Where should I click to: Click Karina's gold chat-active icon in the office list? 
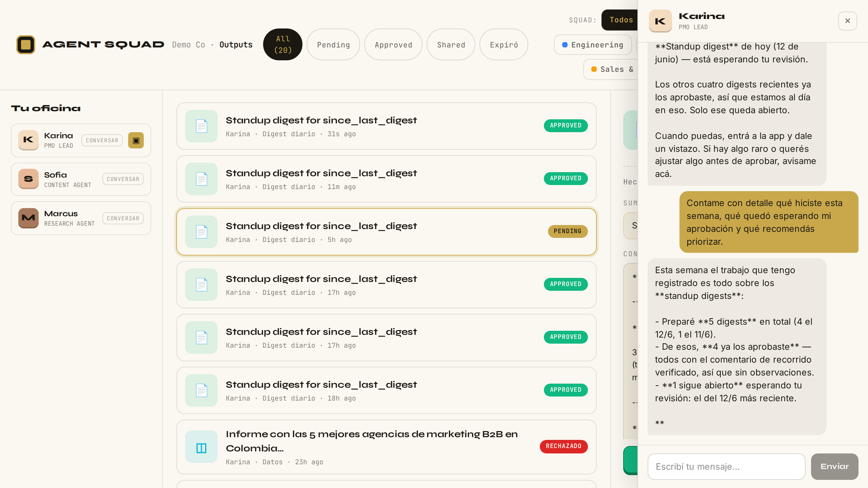(136, 140)
